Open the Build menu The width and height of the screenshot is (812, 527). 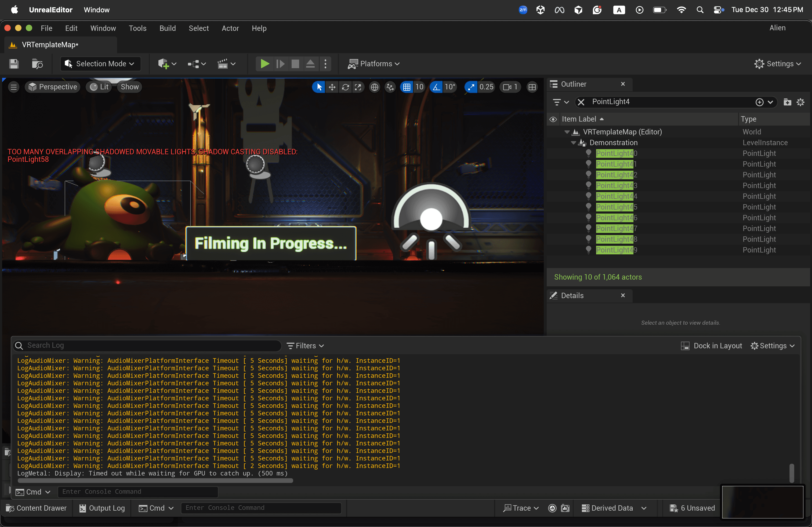(x=168, y=28)
